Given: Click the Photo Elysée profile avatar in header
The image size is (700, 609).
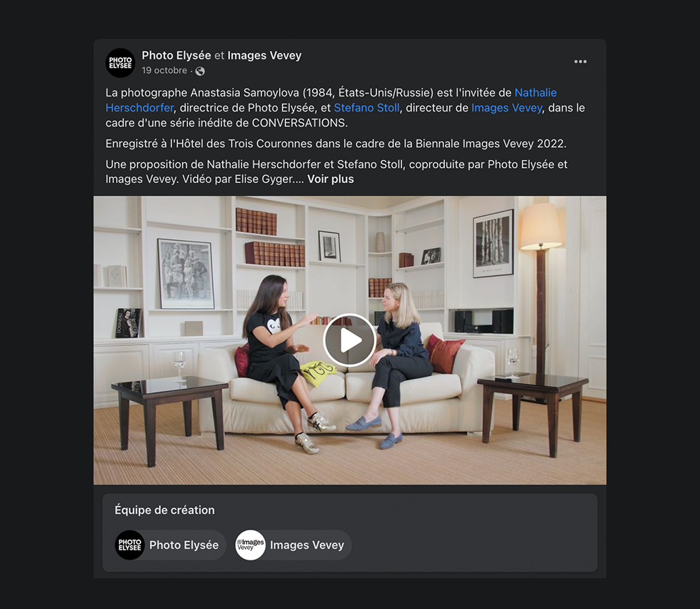Looking at the screenshot, I should (x=121, y=63).
